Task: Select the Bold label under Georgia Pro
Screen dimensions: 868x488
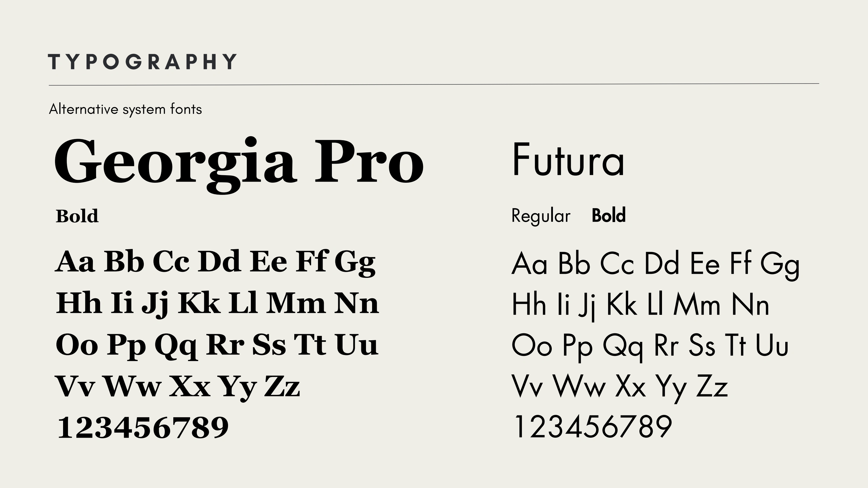Action: point(77,216)
